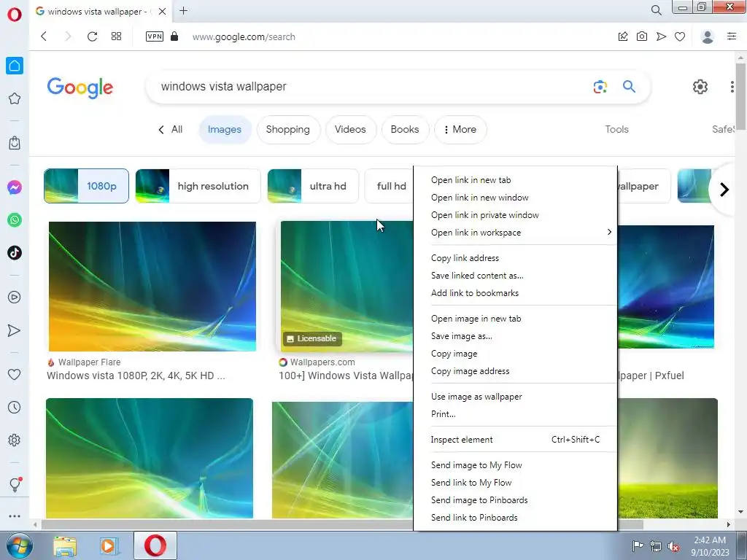Go to Opera Start Page home icon
The width and height of the screenshot is (747, 560).
[x=15, y=66]
